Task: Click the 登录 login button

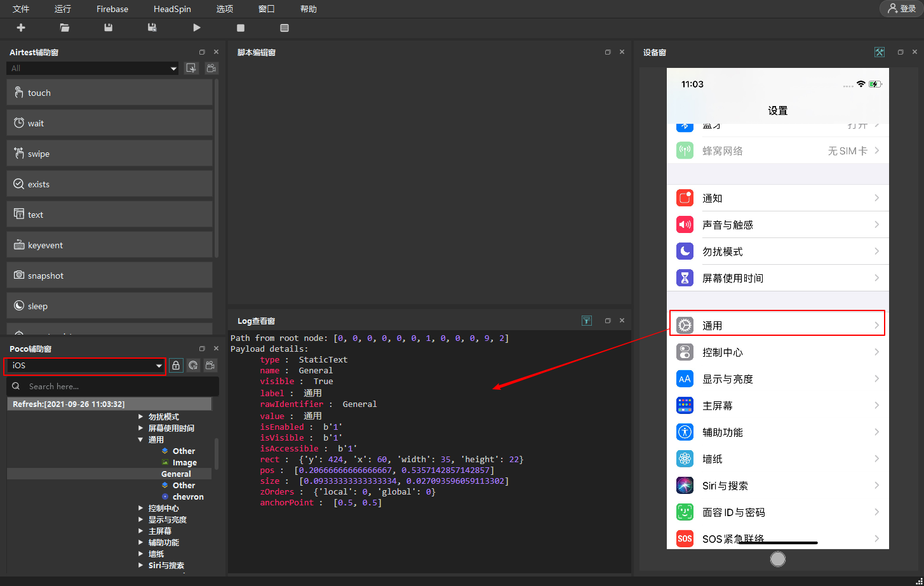Action: pyautogui.click(x=901, y=9)
